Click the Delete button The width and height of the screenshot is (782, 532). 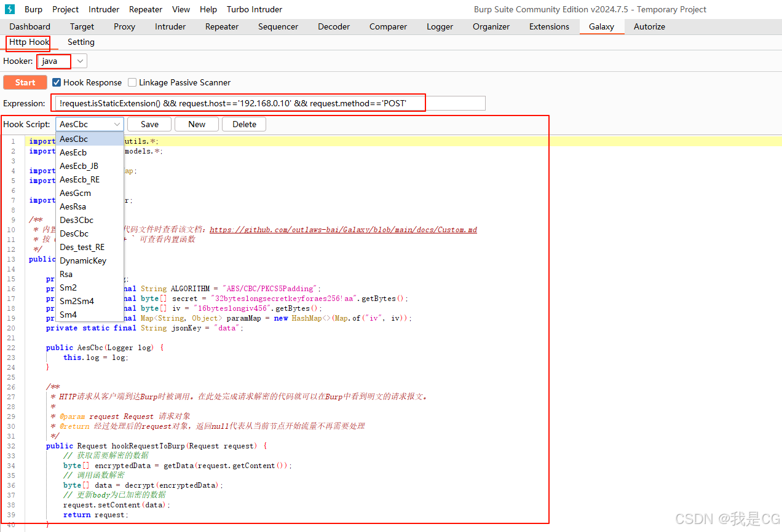[244, 124]
